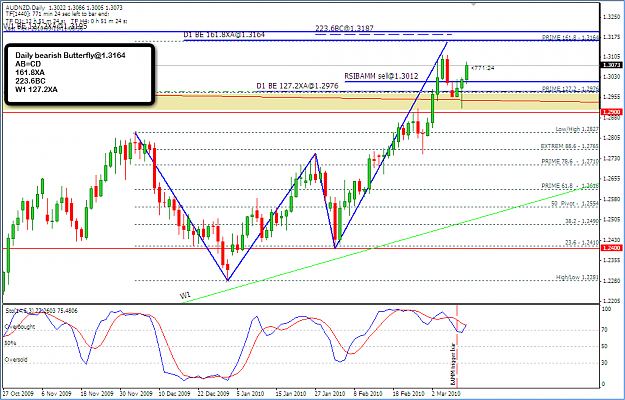Viewport: 625px width, 400px height.
Task: Click the 1.3250 price axis value
Action: click(x=611, y=17)
